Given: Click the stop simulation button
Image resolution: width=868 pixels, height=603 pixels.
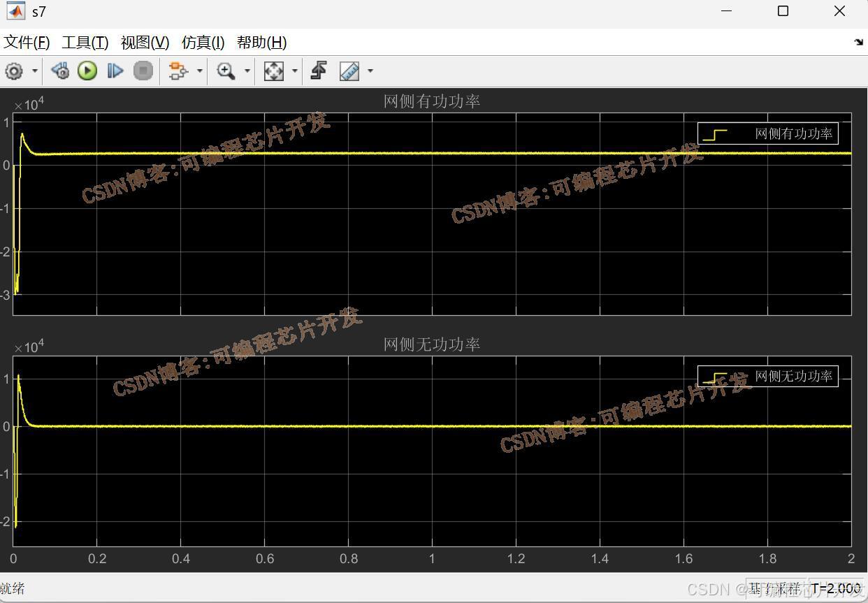Looking at the screenshot, I should pos(143,71).
